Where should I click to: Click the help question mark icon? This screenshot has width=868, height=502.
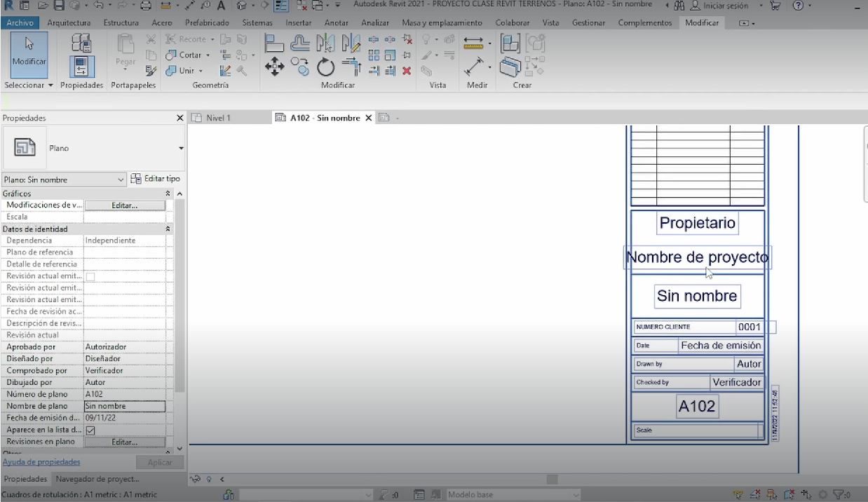coord(798,6)
